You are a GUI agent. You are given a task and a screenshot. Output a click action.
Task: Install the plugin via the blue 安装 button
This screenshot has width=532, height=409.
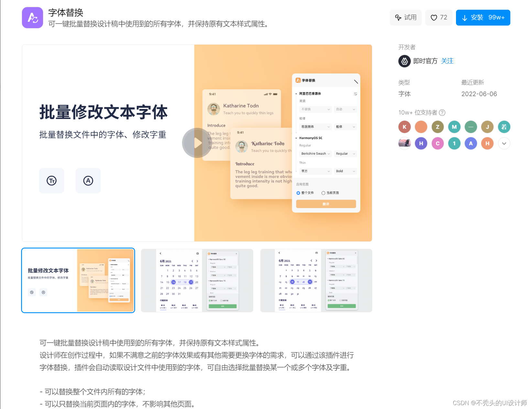[483, 17]
